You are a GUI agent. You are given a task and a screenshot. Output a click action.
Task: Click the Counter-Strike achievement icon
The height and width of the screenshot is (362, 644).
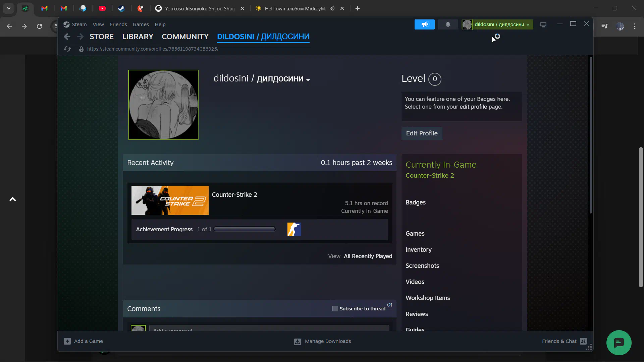click(294, 229)
